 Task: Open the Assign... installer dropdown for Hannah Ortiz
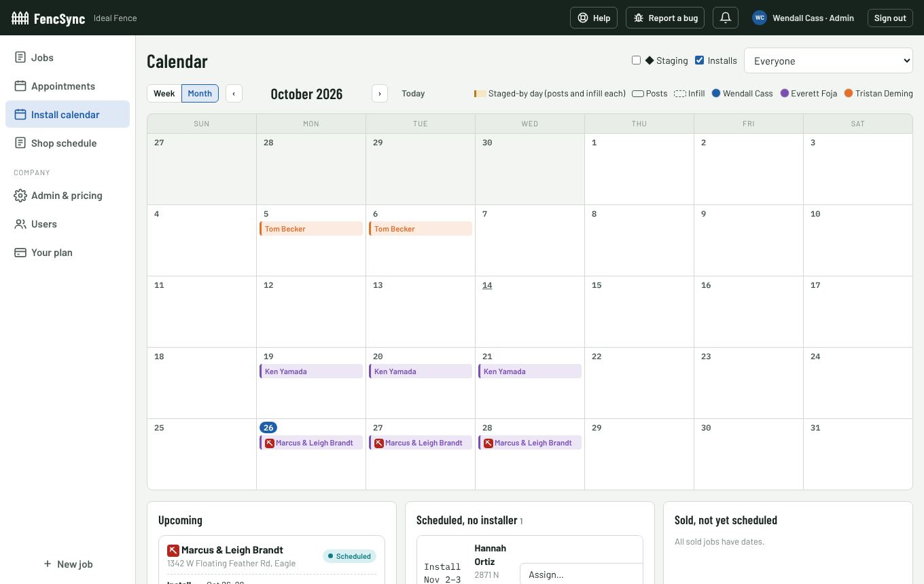pos(581,574)
